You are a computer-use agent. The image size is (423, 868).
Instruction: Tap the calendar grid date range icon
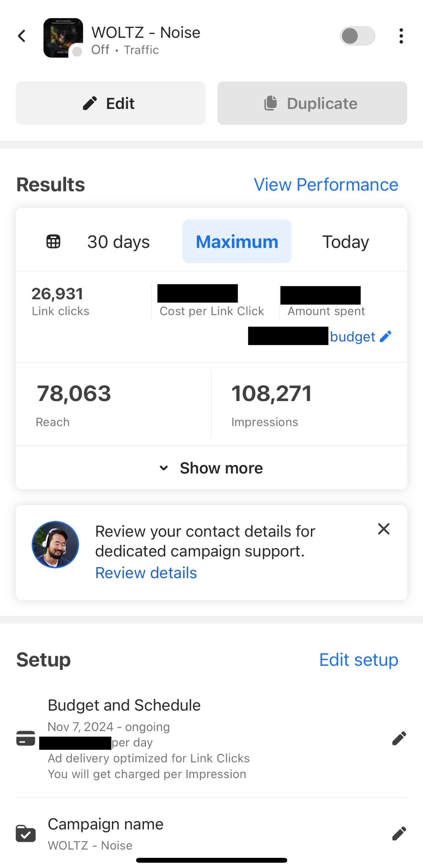coord(53,242)
